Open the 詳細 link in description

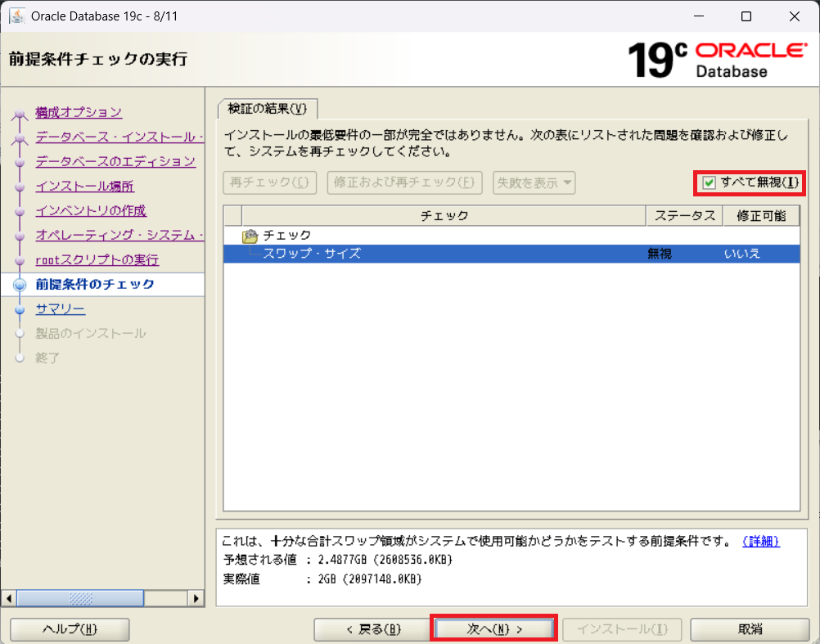(x=760, y=542)
